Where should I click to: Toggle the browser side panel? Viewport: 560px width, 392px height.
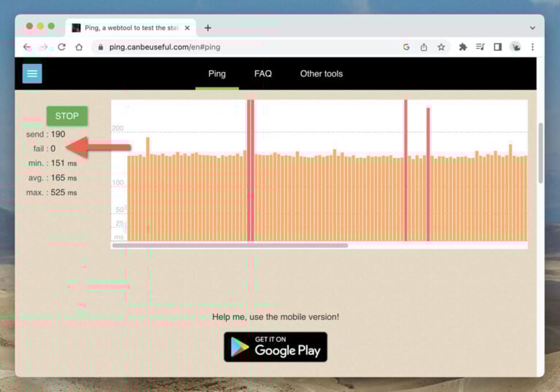click(497, 47)
